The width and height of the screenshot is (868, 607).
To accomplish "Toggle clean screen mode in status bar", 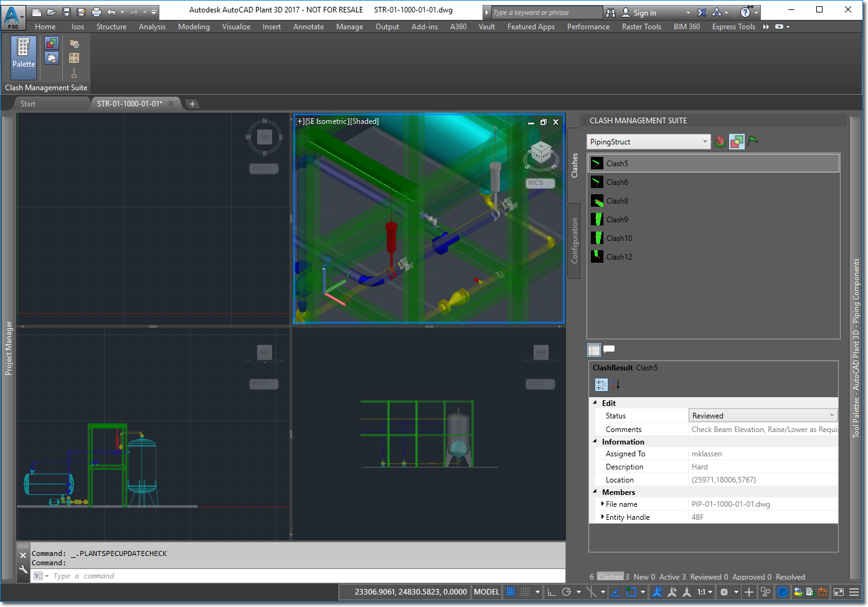I will coord(839,592).
